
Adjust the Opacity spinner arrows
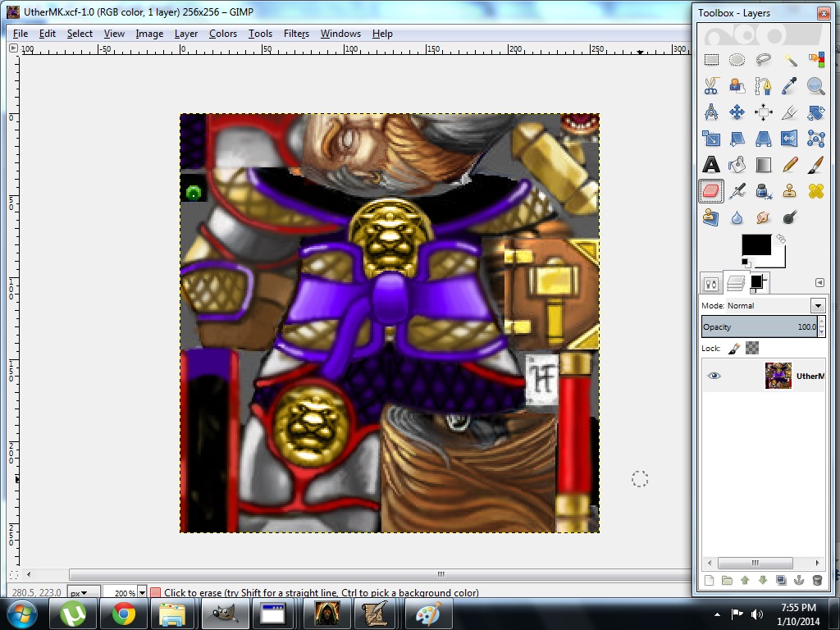[x=822, y=326]
